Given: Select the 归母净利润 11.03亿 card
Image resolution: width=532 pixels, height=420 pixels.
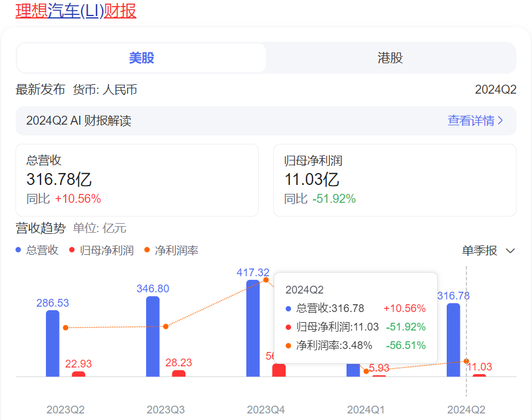Looking at the screenshot, I should [395, 180].
